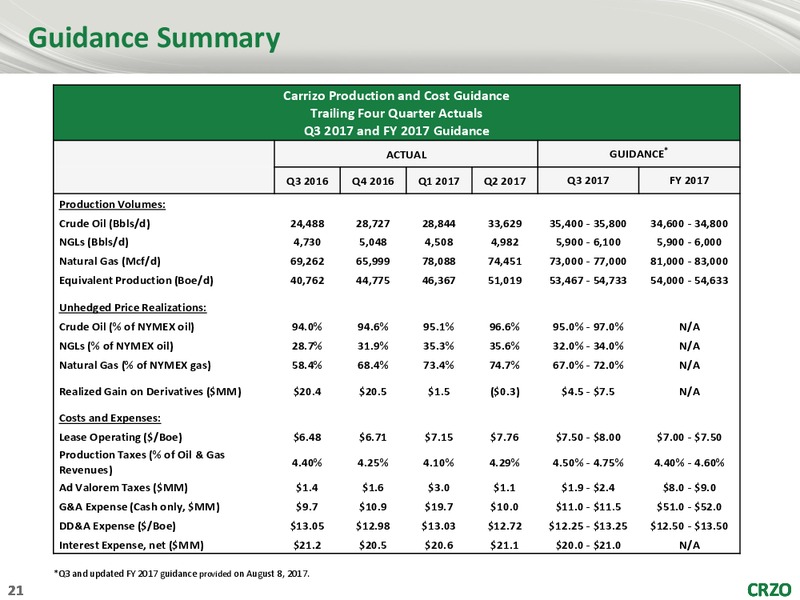
Task: Click the Crude Oil (Bbls/d) row label
Action: [105, 223]
